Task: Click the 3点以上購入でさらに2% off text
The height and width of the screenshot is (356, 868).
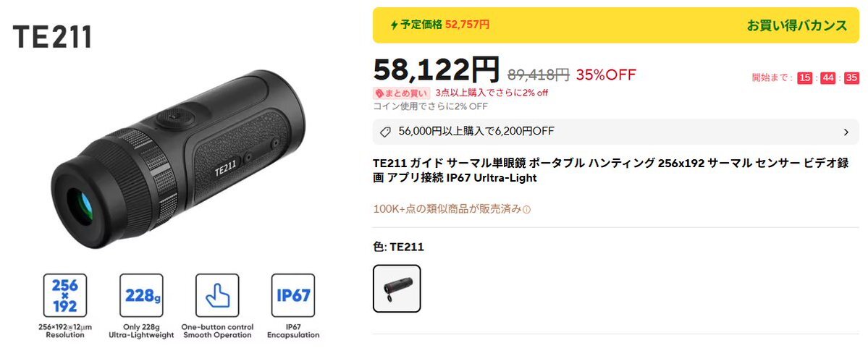Action: click(x=492, y=93)
